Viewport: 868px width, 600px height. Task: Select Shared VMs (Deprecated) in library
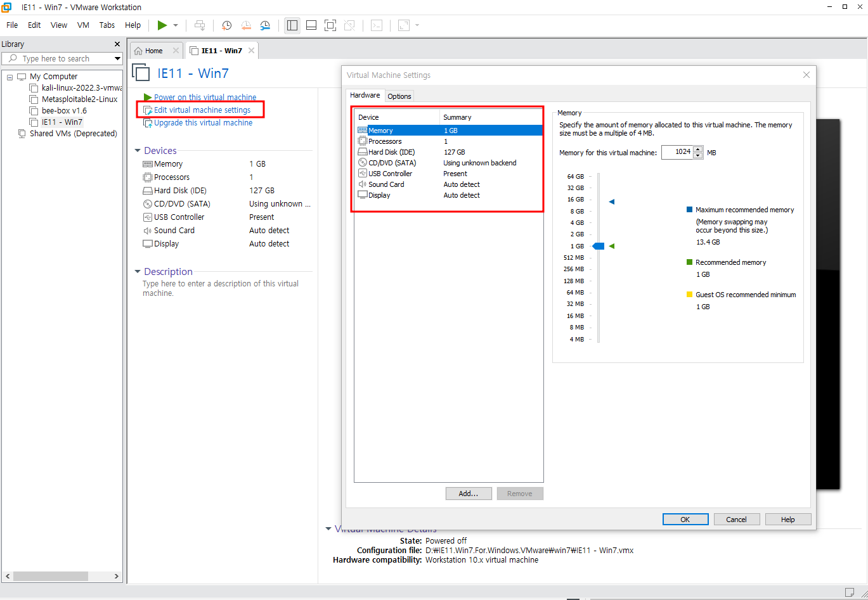(x=68, y=134)
